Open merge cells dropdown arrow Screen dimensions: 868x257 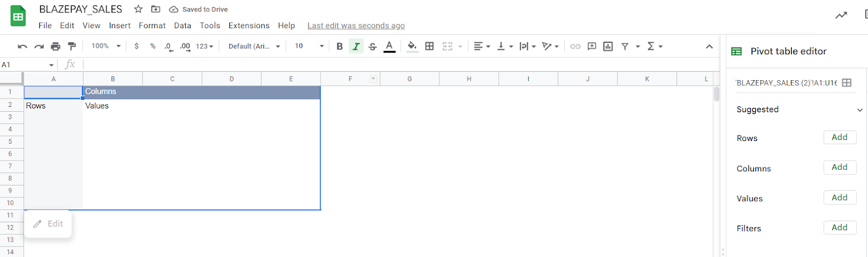click(460, 47)
